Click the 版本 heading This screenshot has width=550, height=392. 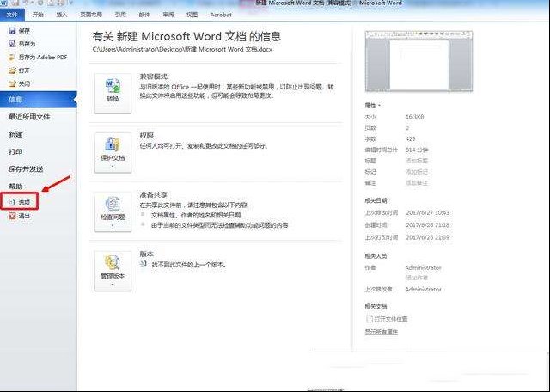click(147, 254)
